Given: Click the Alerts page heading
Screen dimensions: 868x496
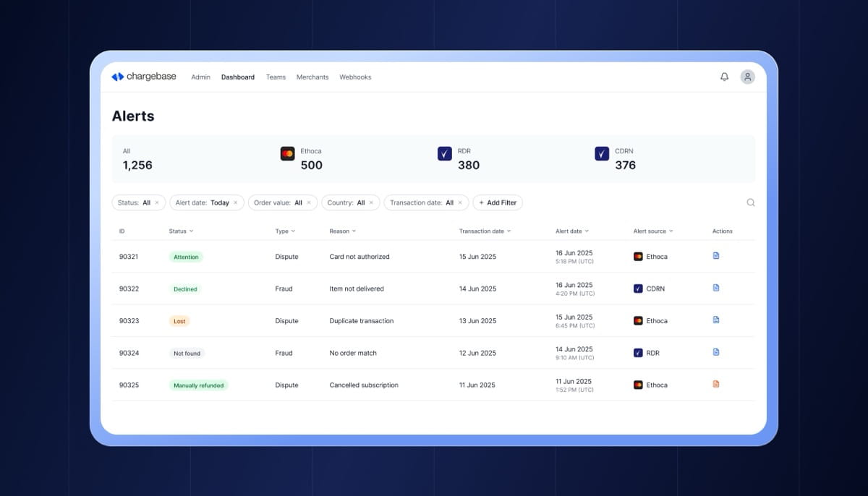Looking at the screenshot, I should click(x=133, y=116).
